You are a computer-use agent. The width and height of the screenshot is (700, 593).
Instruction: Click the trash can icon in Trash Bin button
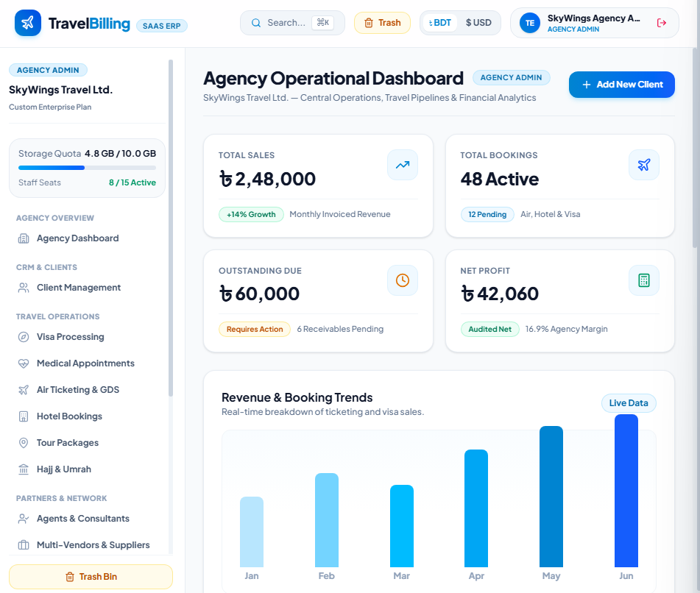tap(70, 577)
